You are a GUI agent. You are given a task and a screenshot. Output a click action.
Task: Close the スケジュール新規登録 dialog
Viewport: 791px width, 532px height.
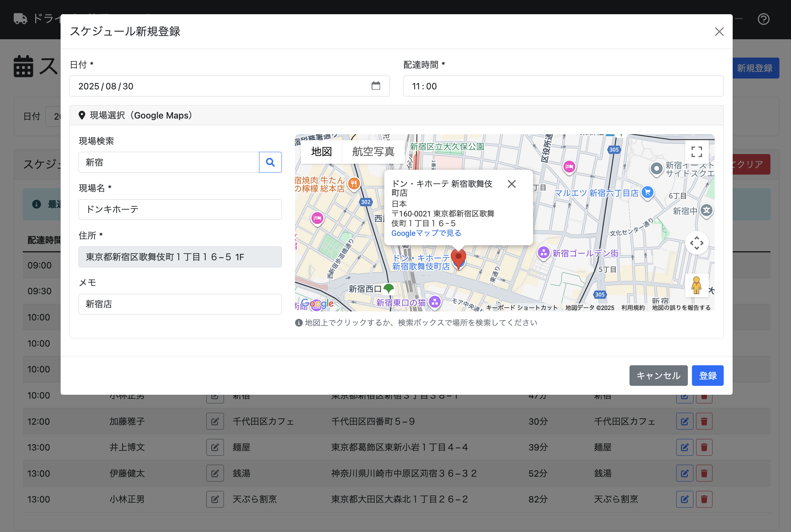pyautogui.click(x=719, y=32)
